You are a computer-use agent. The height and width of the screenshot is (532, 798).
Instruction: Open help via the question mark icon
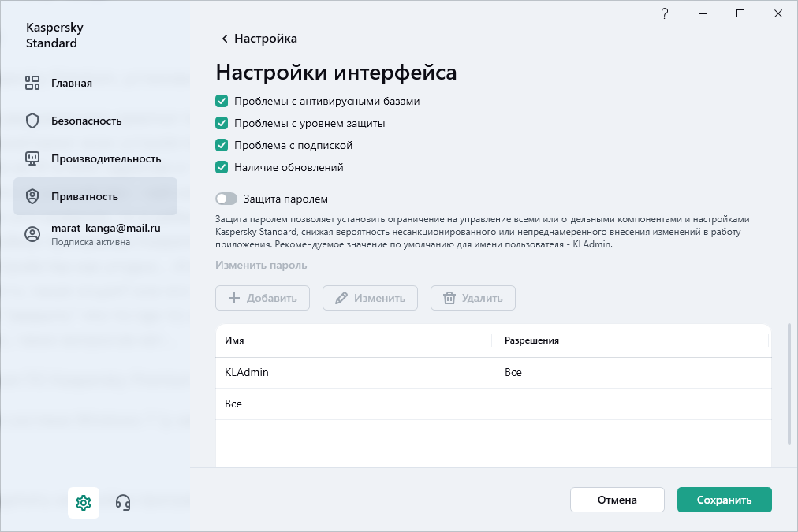[665, 13]
